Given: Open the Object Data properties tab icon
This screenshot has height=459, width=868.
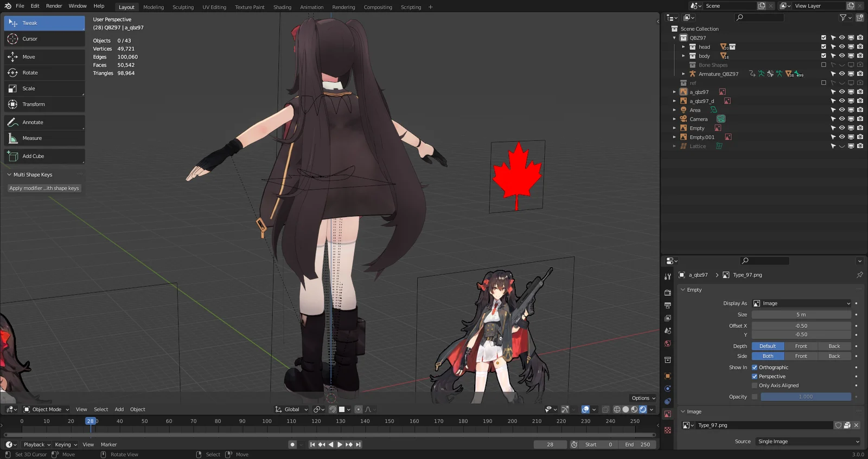Looking at the screenshot, I should pos(668,414).
